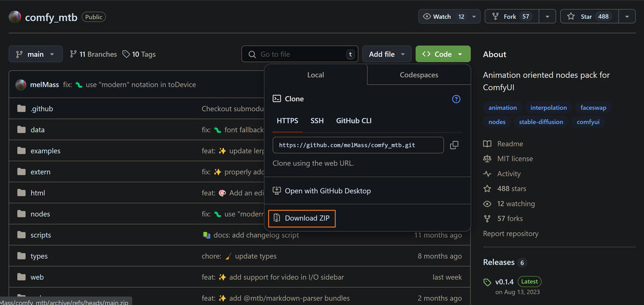Screen dimensions: 644x305
Task: Click in the Go to file search field
Action: tap(300, 54)
